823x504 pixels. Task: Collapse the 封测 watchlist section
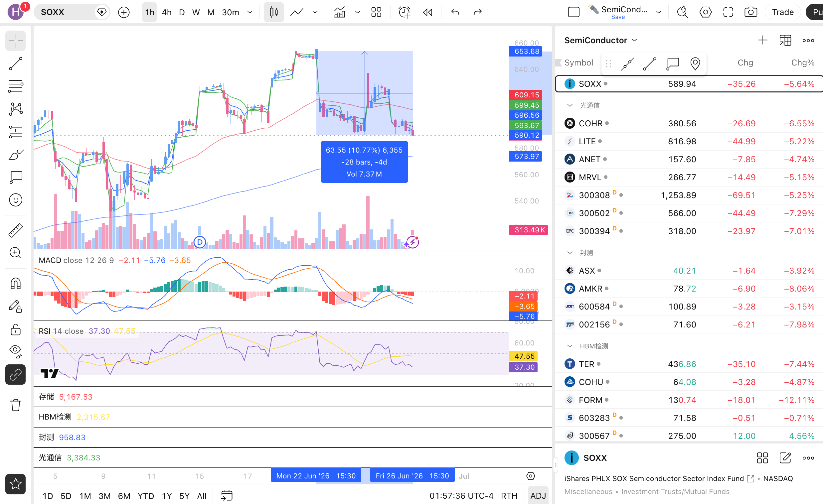point(570,253)
